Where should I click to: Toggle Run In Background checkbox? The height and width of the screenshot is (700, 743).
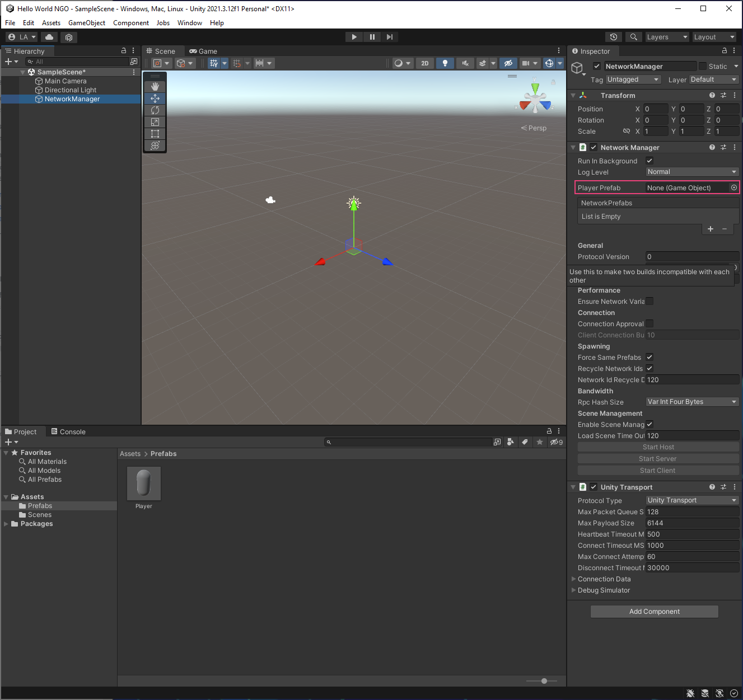[x=649, y=161]
